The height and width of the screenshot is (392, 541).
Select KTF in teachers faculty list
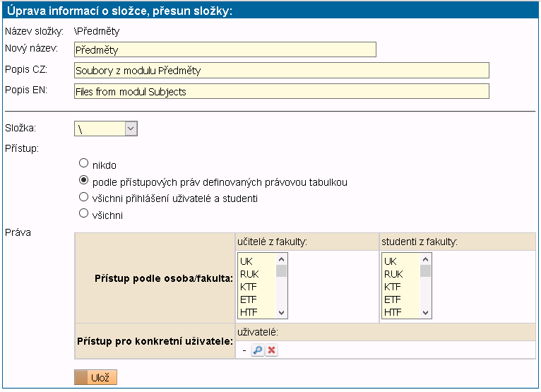point(256,287)
